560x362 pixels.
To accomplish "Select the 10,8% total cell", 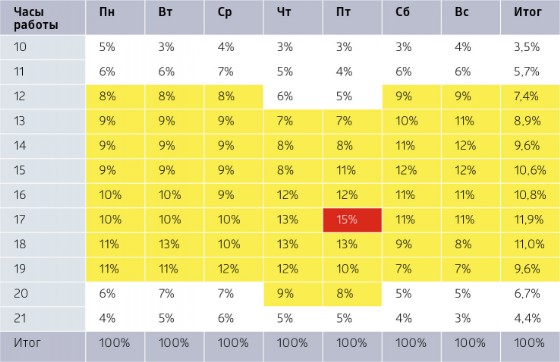I will click(x=530, y=195).
